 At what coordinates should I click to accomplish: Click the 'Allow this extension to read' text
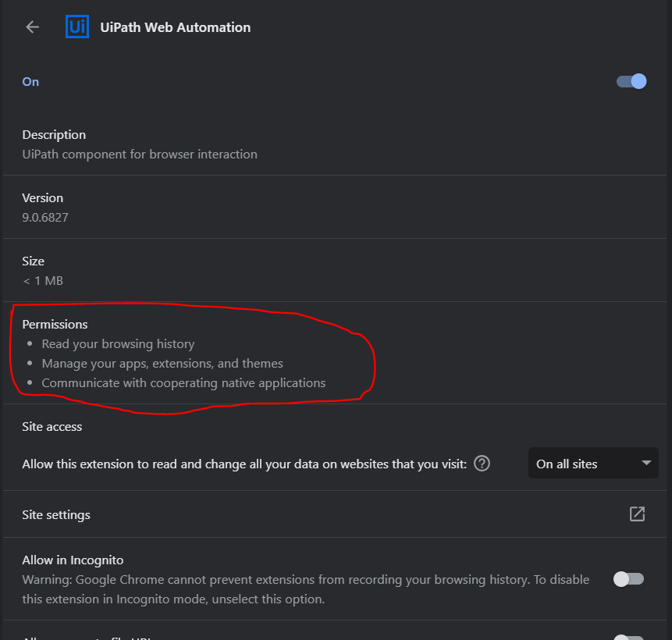pos(244,464)
